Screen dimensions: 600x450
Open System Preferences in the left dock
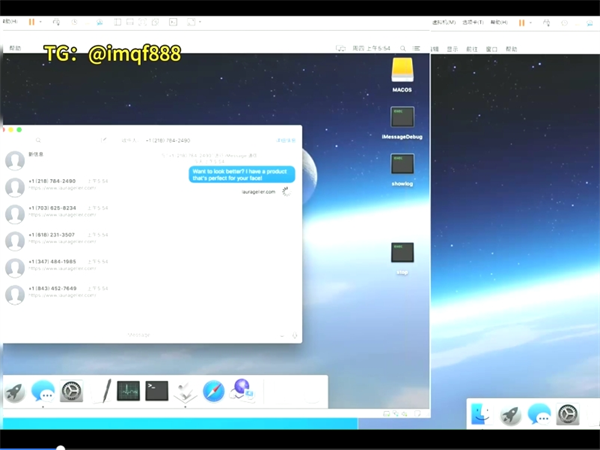(x=72, y=391)
